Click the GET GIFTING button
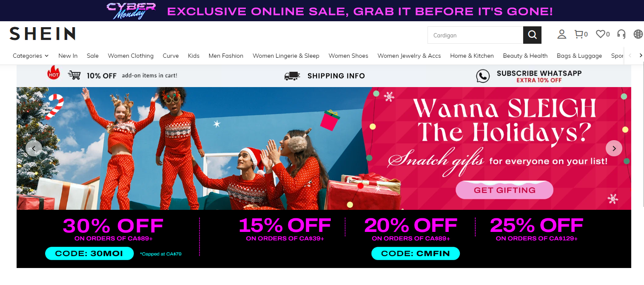The width and height of the screenshot is (644, 285). pos(504,190)
